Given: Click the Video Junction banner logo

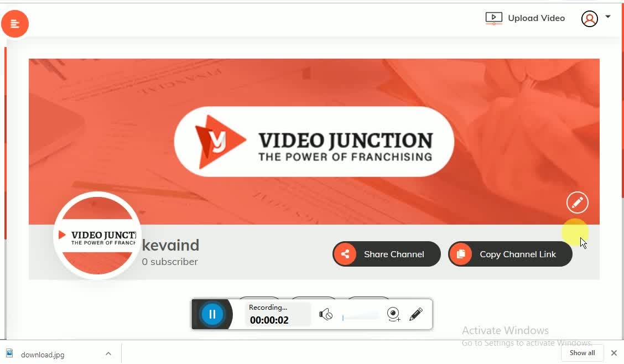Looking at the screenshot, I should click(x=314, y=142).
